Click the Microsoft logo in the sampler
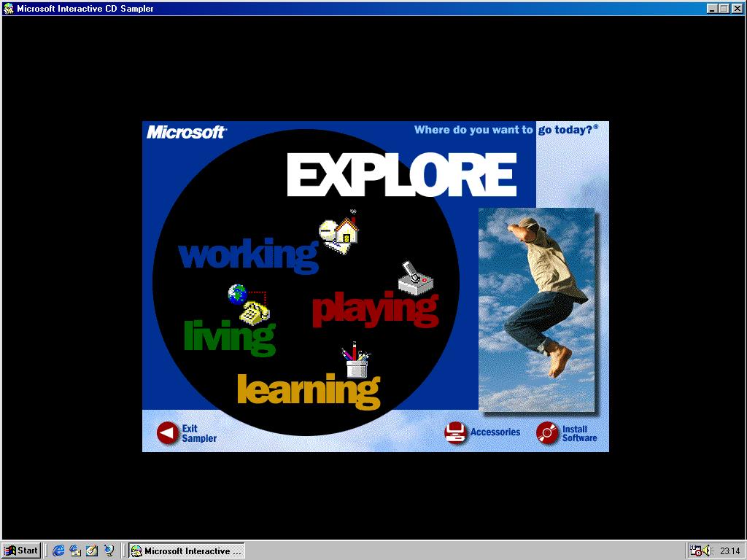Screen dimensions: 747x560 pyautogui.click(x=187, y=132)
